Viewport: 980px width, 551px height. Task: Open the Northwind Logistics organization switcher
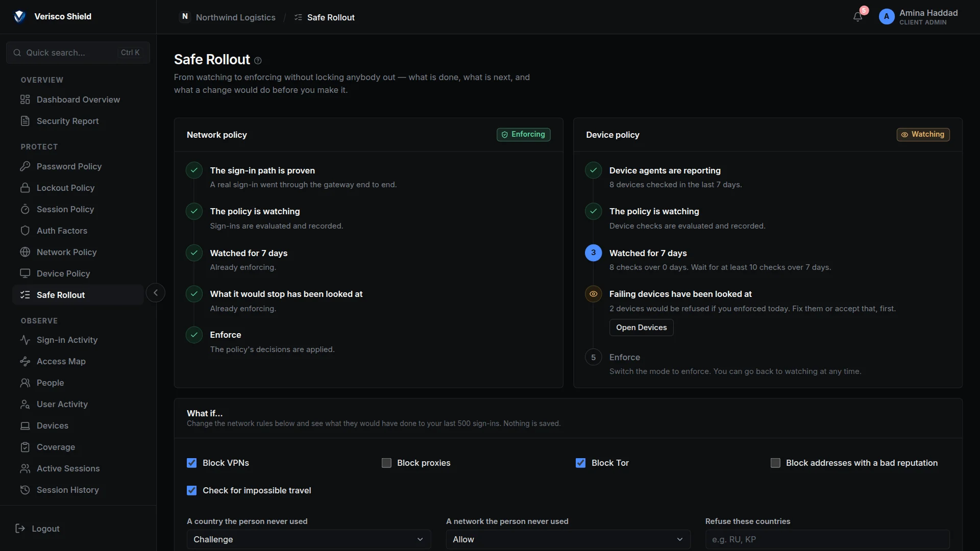pyautogui.click(x=228, y=17)
